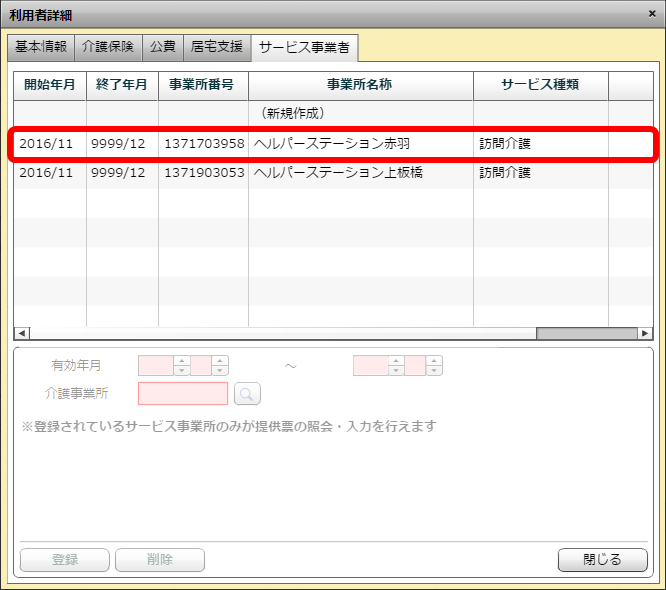Open the 介護保険 tab
The width and height of the screenshot is (666, 590).
108,47
